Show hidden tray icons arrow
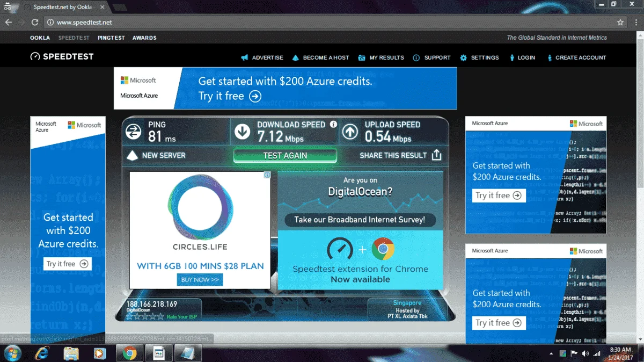Screen dimensions: 644x362 click(552, 353)
